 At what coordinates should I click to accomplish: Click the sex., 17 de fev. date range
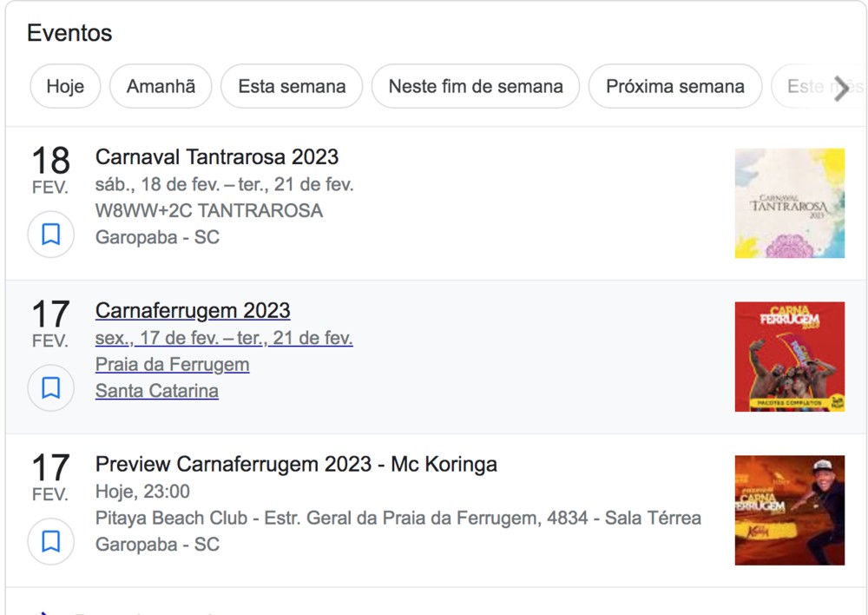coord(224,338)
